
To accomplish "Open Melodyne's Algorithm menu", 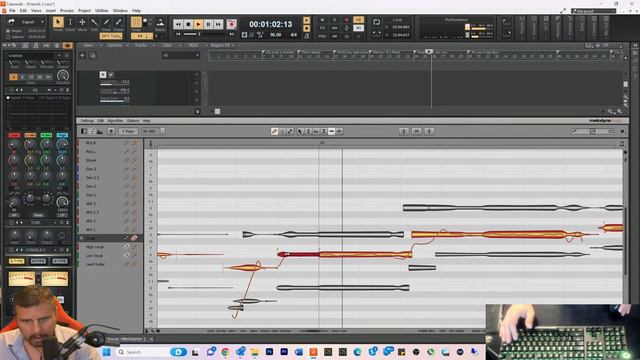I will click(115, 121).
